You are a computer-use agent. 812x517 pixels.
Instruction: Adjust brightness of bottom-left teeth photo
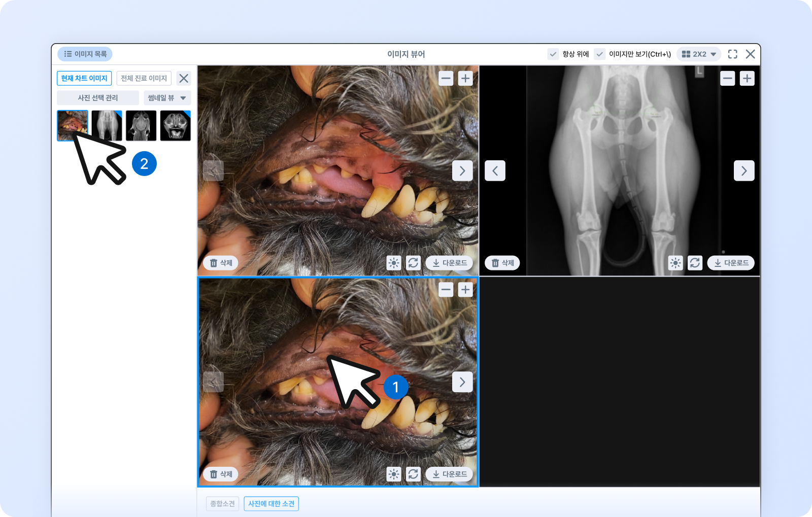(x=394, y=474)
